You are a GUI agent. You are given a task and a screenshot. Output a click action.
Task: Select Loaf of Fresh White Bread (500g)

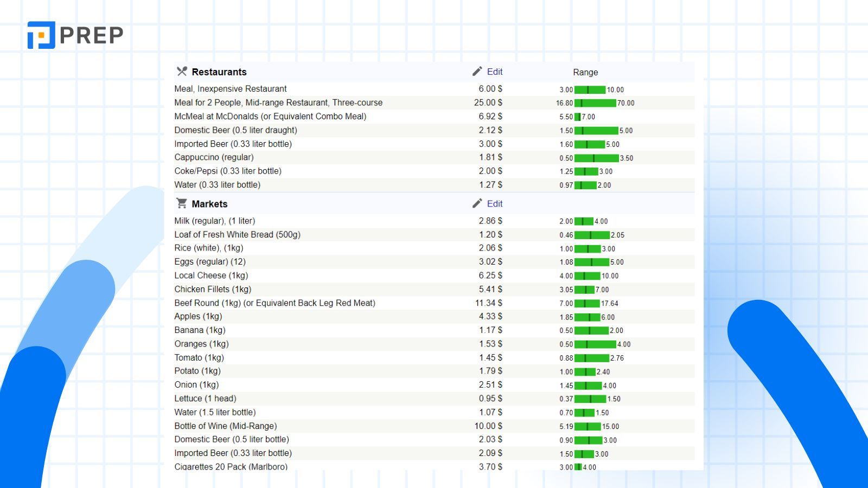click(237, 234)
